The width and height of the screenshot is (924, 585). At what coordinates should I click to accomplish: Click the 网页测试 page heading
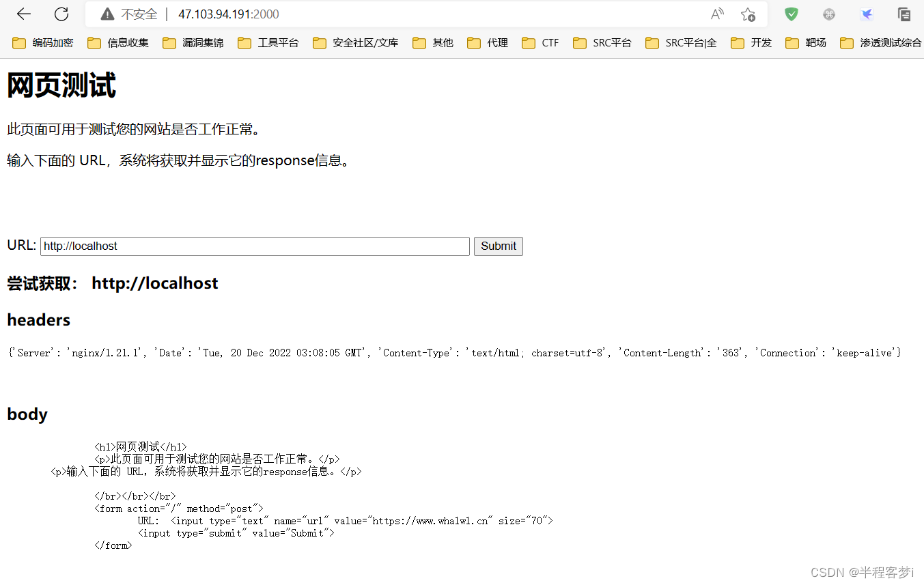(x=61, y=86)
